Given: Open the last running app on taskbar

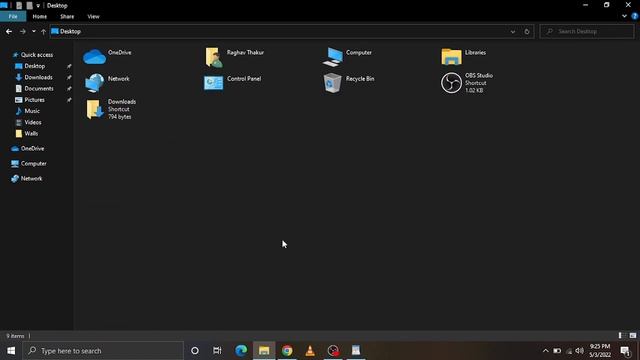Looking at the screenshot, I should click(x=356, y=351).
